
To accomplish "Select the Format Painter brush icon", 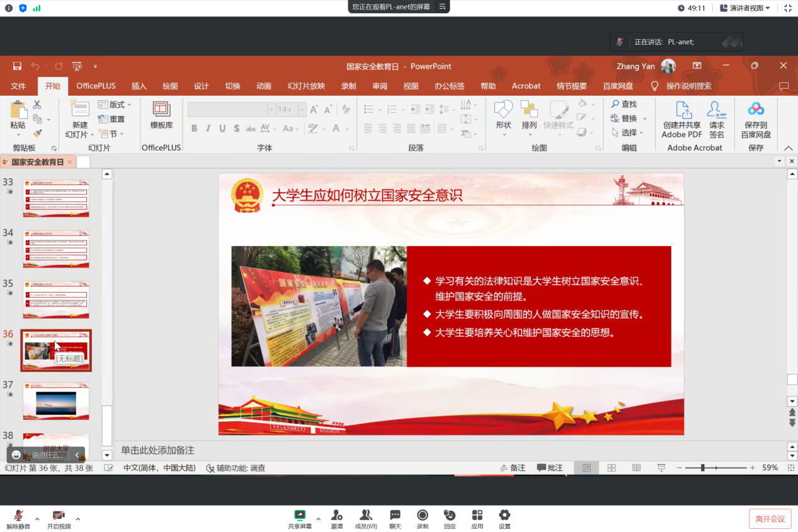I will pyautogui.click(x=37, y=133).
